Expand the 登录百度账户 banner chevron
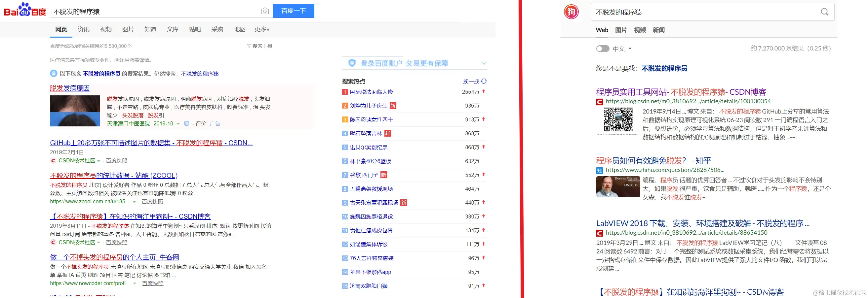The height and width of the screenshot is (298, 868). click(484, 63)
